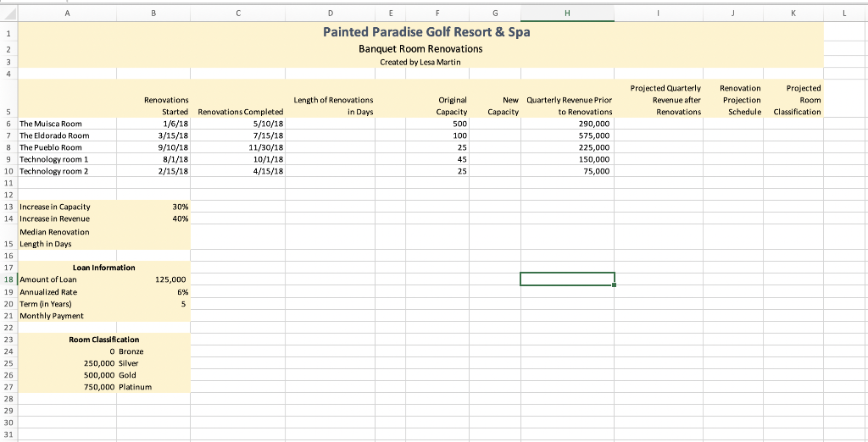This screenshot has height=442, width=868.
Task: Select the 125,000 loan amount cell
Action: point(153,280)
